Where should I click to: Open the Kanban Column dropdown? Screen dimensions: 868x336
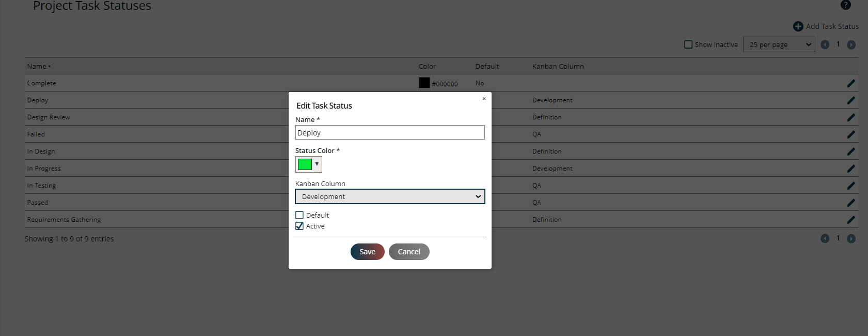(390, 196)
